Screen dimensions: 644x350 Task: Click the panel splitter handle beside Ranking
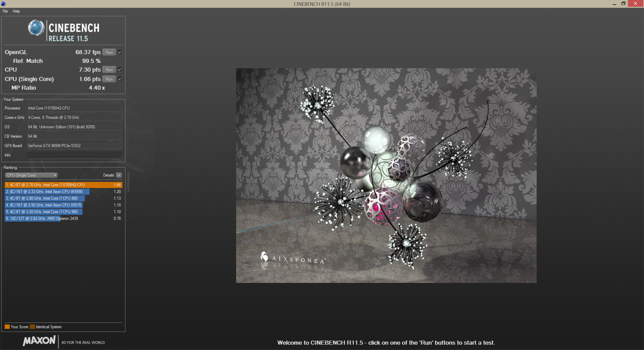(x=128, y=182)
